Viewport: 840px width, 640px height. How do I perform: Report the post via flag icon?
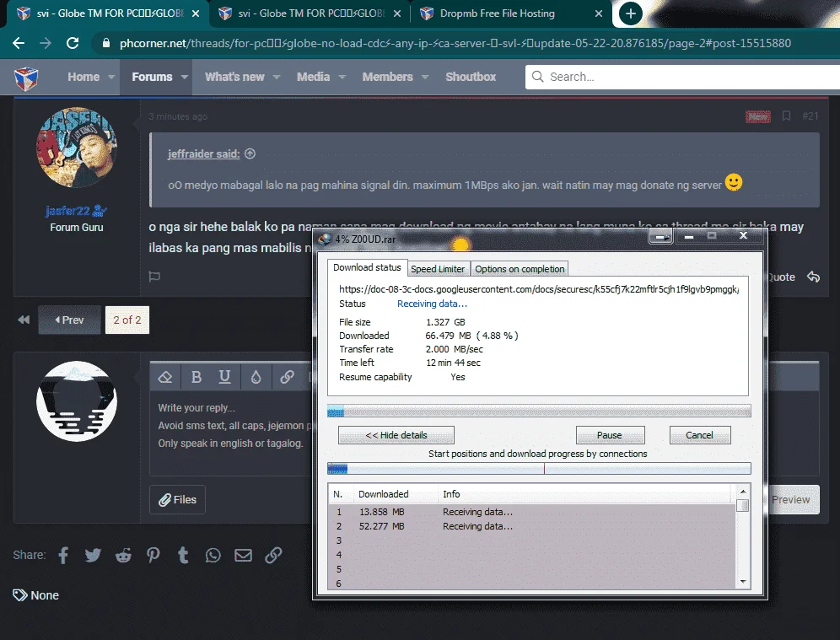[x=154, y=277]
